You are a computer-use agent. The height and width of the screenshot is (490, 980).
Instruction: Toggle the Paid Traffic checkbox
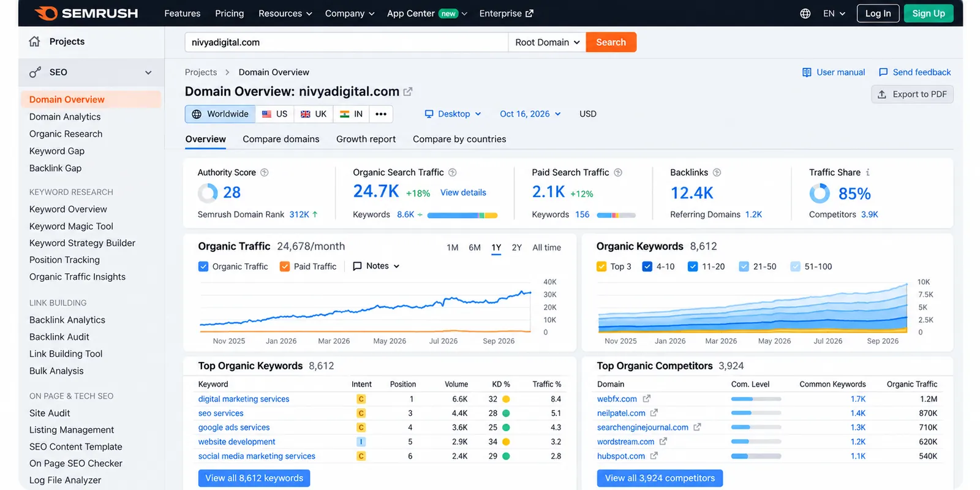(x=285, y=266)
